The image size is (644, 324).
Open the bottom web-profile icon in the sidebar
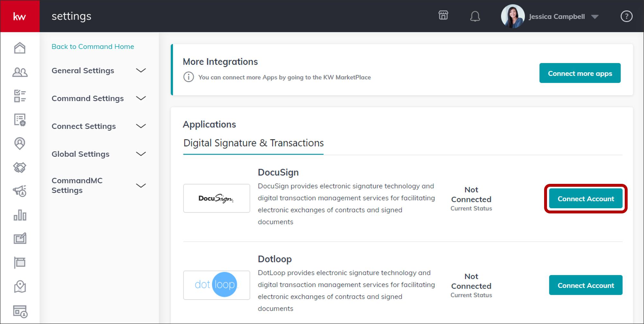(x=20, y=311)
